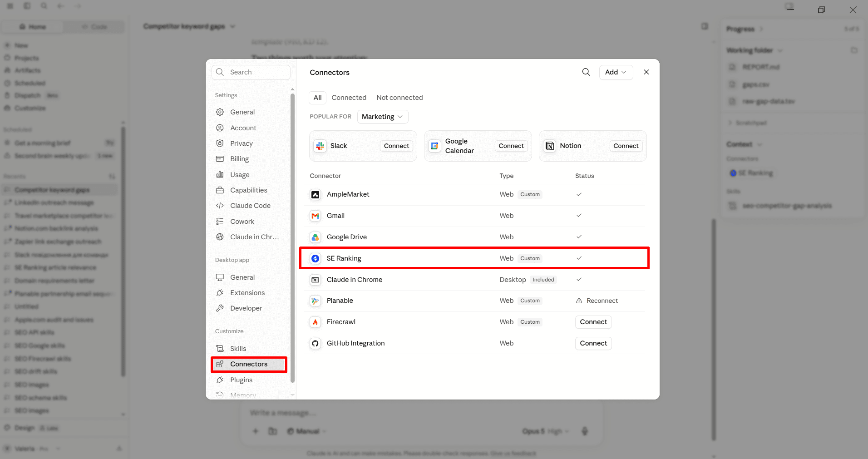Click the Gmail connector icon
The height and width of the screenshot is (459, 868).
coord(315,216)
